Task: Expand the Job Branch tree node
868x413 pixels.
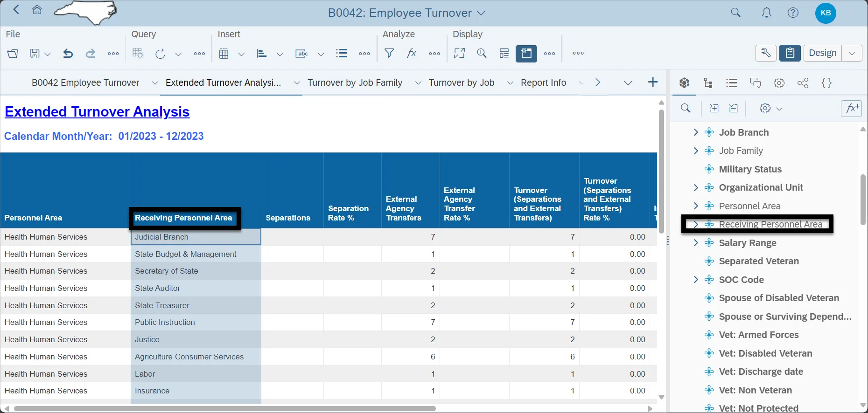Action: (696, 132)
